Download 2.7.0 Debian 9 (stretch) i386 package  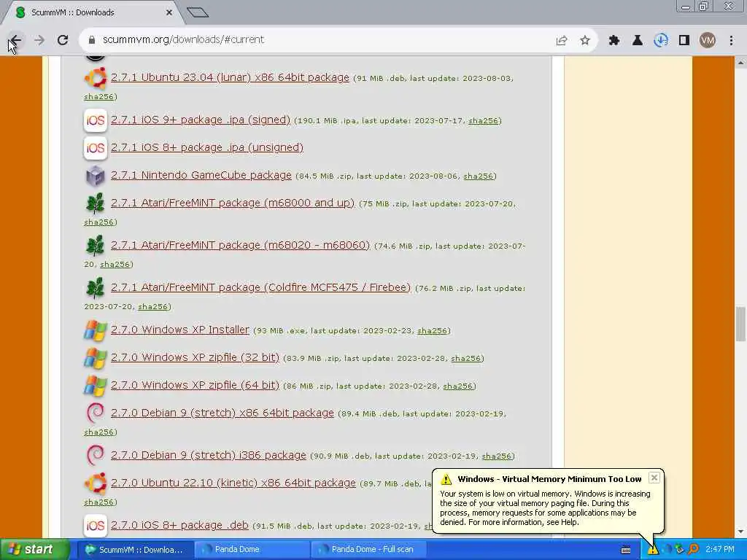[x=209, y=455]
